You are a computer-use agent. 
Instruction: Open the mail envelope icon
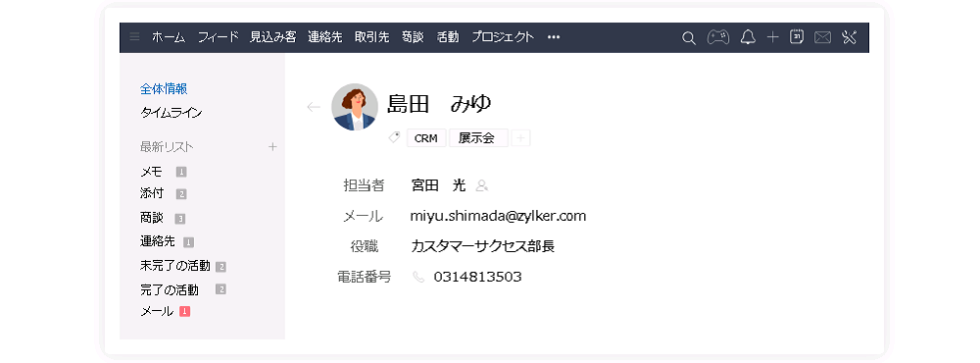pos(822,37)
